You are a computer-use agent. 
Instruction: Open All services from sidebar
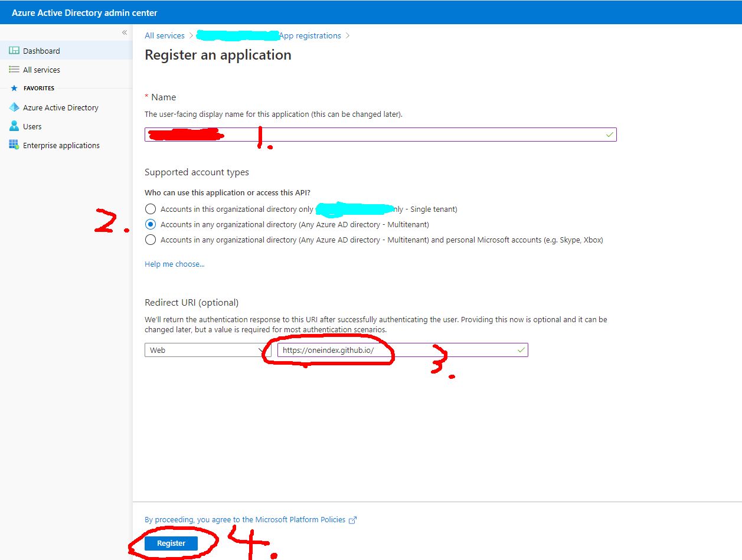pyautogui.click(x=66, y=70)
